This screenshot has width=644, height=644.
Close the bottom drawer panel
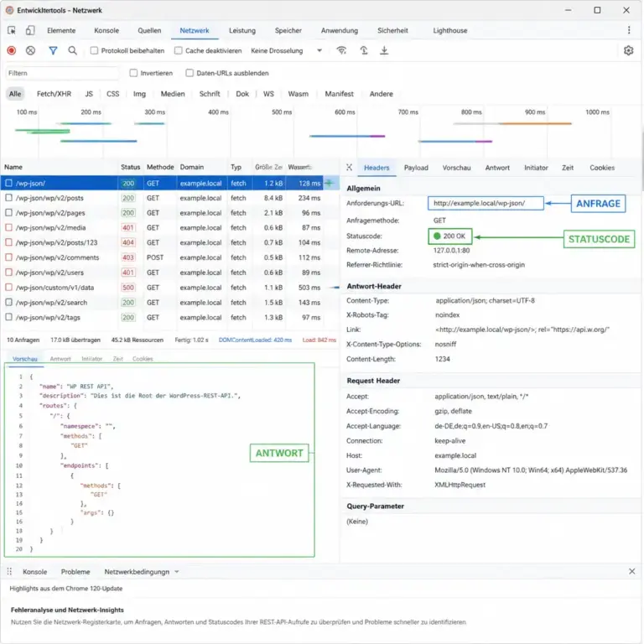(x=631, y=571)
